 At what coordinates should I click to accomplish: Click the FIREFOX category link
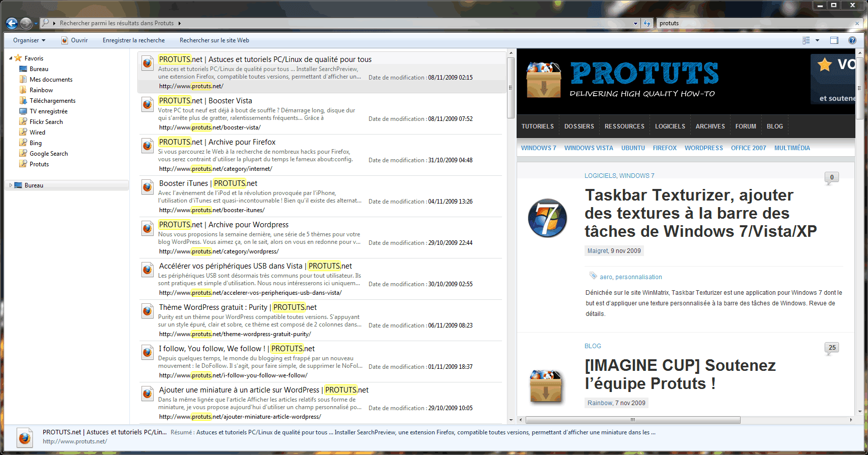coord(665,148)
